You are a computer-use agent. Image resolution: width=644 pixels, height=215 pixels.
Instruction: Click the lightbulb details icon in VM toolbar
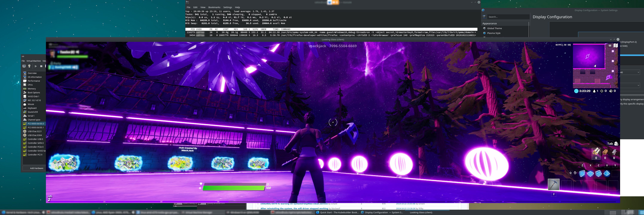click(x=29, y=66)
